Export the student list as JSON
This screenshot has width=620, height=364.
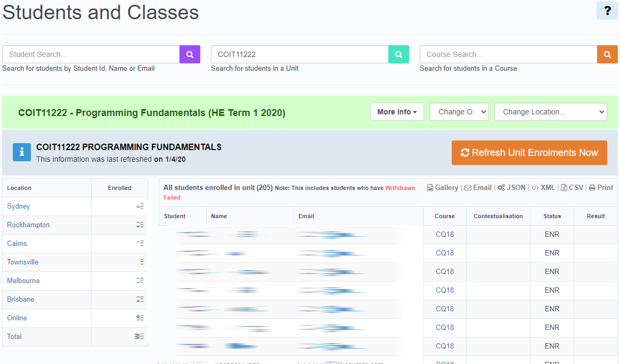(511, 188)
